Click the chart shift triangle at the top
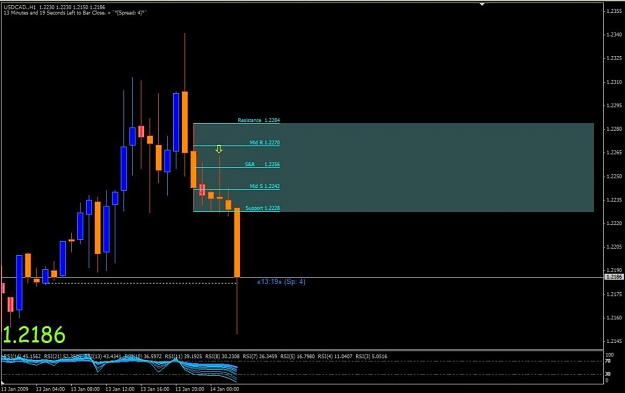 click(482, 4)
